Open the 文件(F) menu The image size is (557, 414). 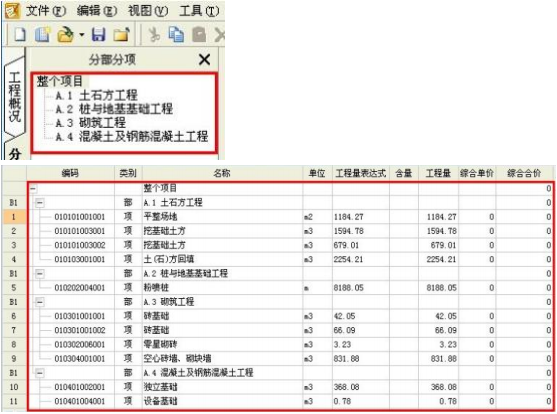(x=46, y=11)
